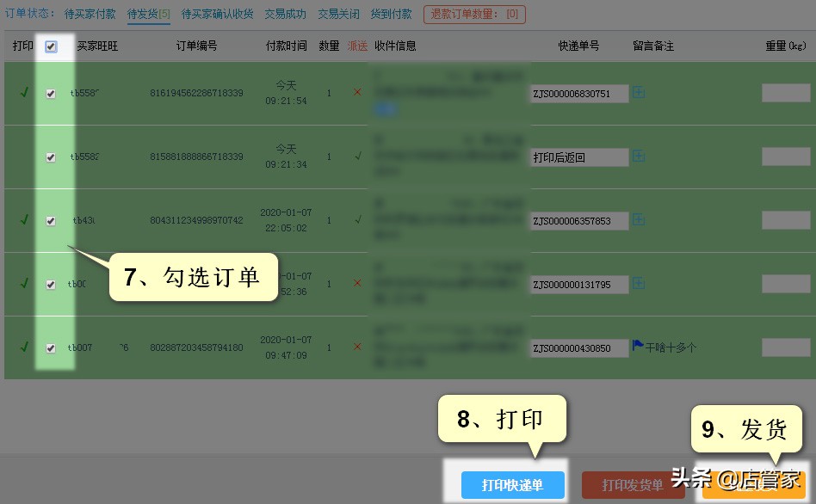Switch to the 货到付款 tab
The image size is (816, 504).
tap(391, 14)
